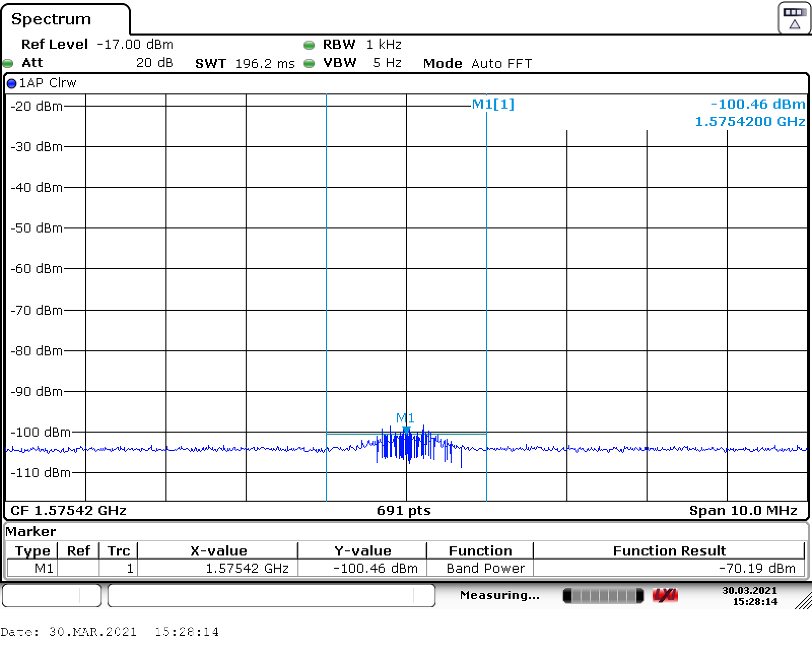The image size is (812, 656).
Task: Click the M1 marker triangle on the trace
Action: [406, 430]
